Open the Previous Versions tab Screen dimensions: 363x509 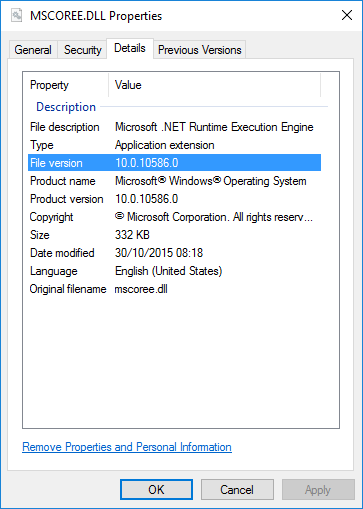(x=200, y=50)
